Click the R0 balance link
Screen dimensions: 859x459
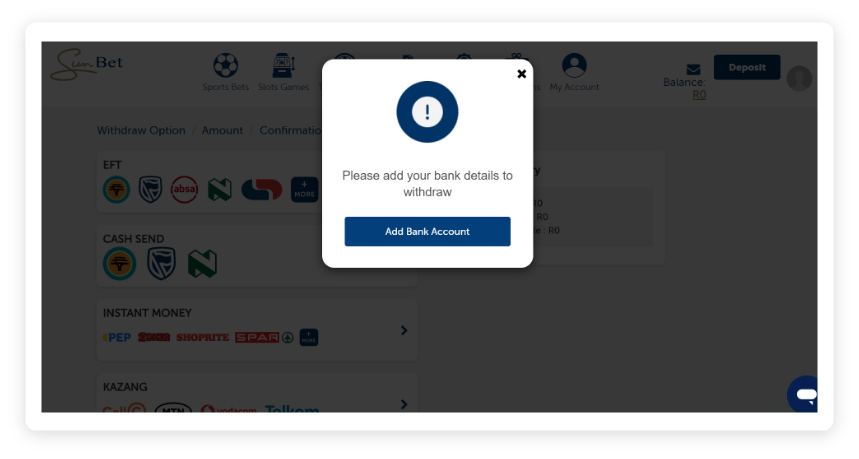699,95
